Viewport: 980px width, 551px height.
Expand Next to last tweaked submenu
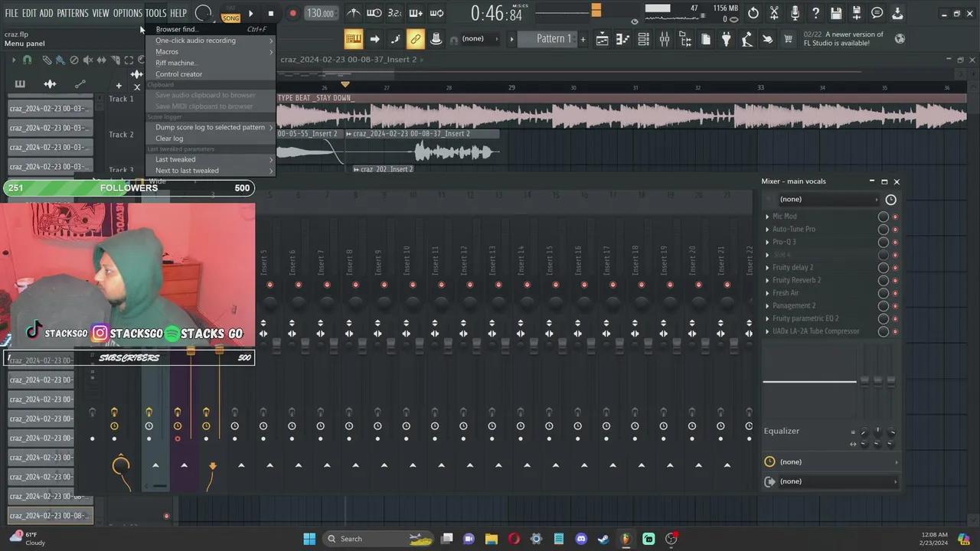[210, 171]
